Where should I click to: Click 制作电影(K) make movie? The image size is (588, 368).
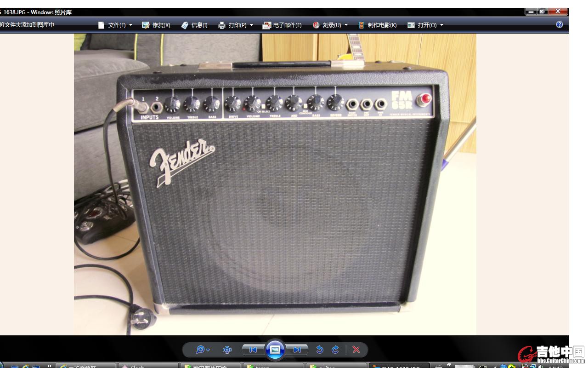[377, 25]
